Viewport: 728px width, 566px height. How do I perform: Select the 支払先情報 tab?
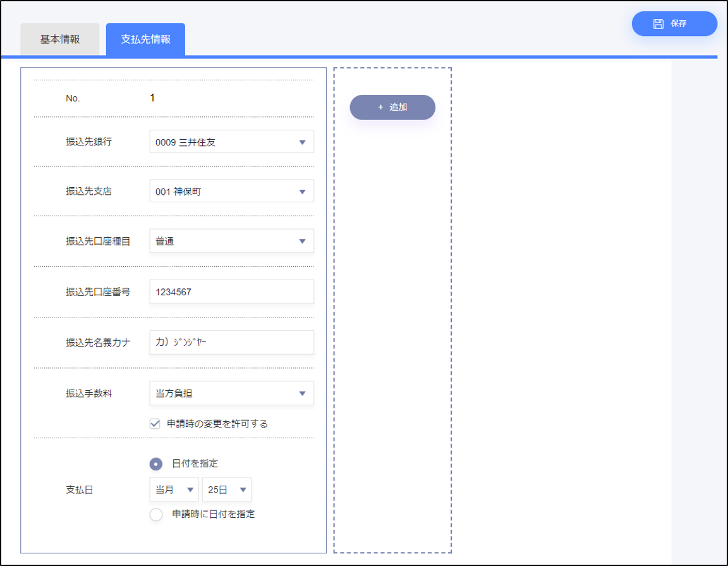pos(145,39)
